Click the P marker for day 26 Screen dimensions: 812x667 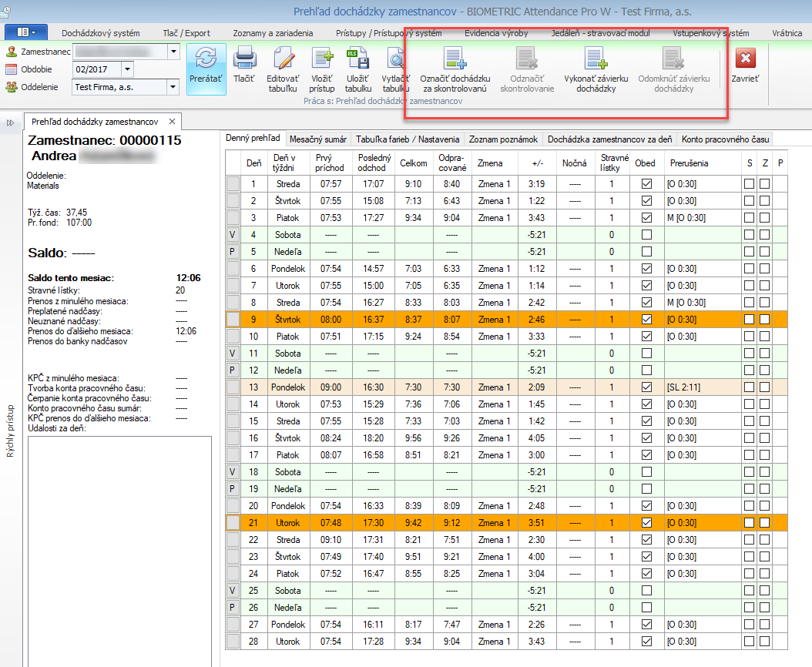tap(233, 608)
